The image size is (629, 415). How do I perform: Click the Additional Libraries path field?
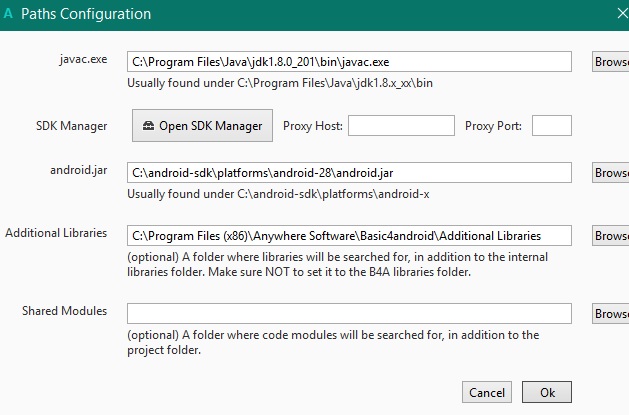[349, 235]
